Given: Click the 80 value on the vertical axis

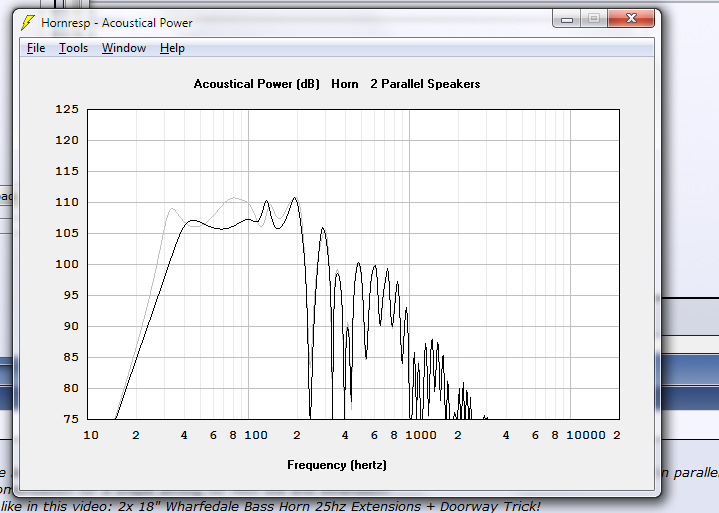Looking at the screenshot, I should click(71, 388).
